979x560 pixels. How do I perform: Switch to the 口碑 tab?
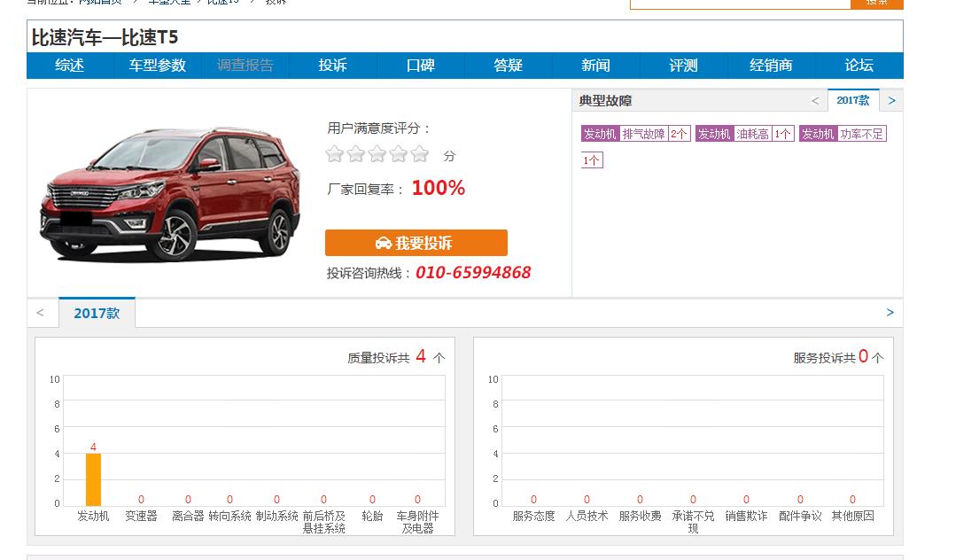420,65
